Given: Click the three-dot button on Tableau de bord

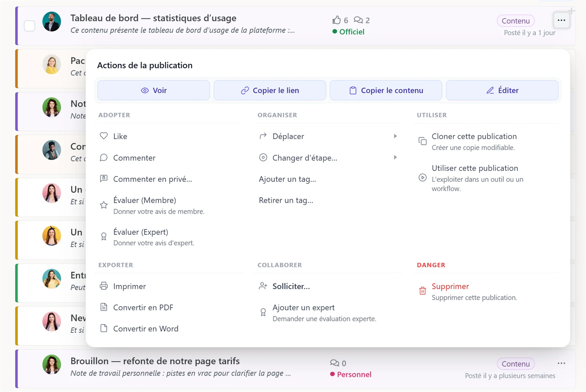Looking at the screenshot, I should coord(561,20).
